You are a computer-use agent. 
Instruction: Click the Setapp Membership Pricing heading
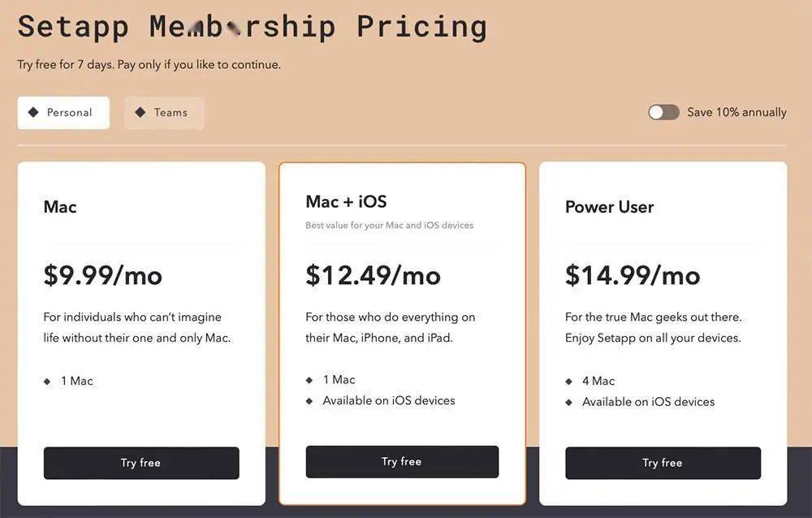coord(252,27)
